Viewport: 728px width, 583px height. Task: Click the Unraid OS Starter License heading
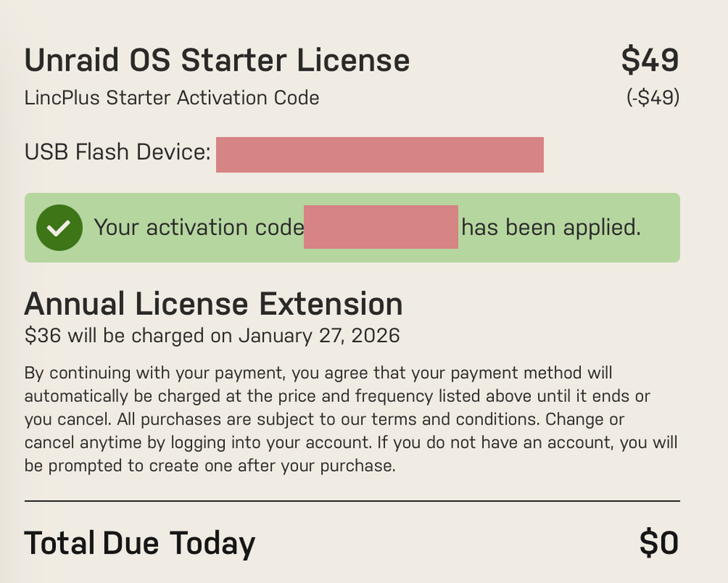(x=217, y=61)
